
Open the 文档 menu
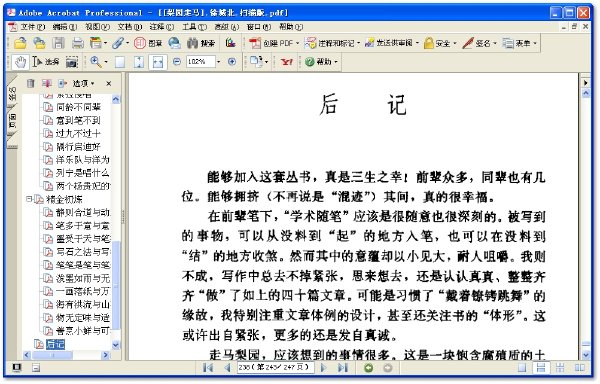coord(129,27)
